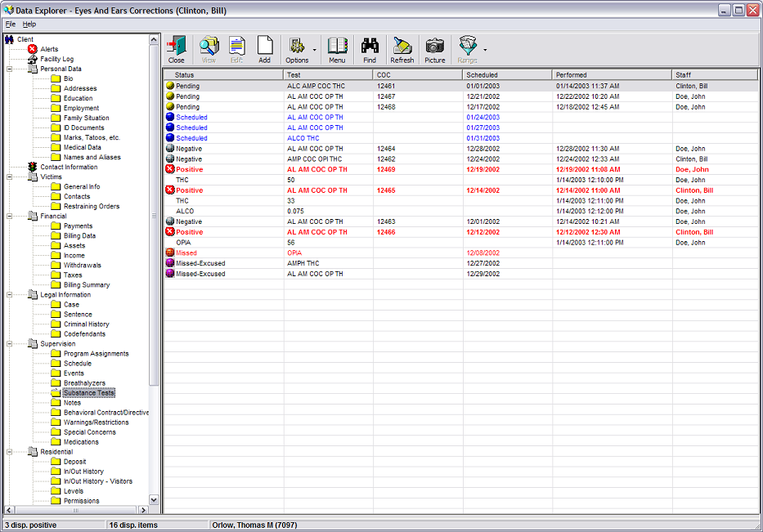
Task: Open the Medications folder
Action: [81, 442]
